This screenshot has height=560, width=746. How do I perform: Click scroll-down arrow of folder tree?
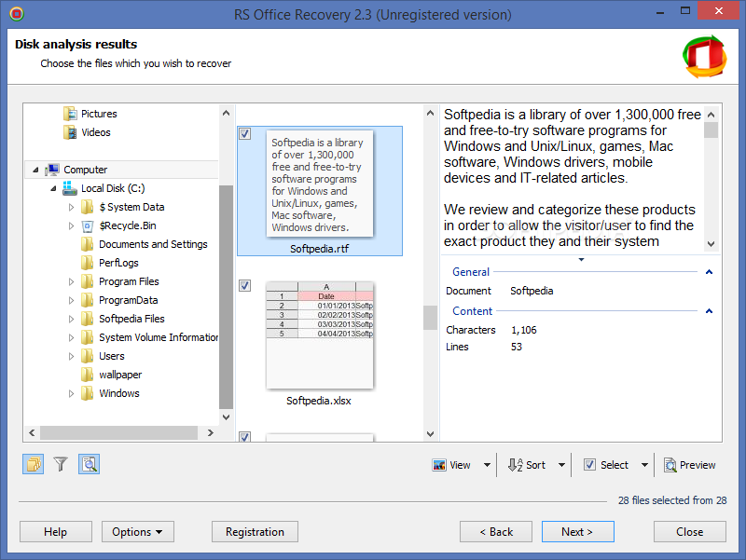pyautogui.click(x=226, y=417)
